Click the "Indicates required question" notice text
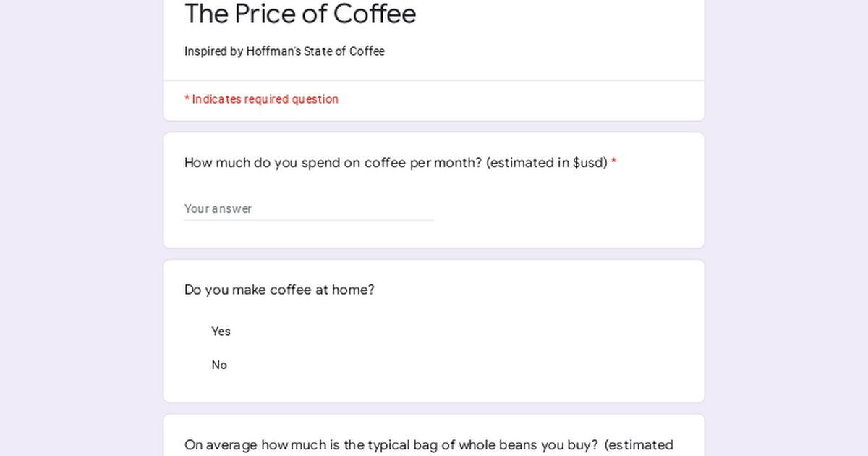The image size is (868, 456). [265, 99]
